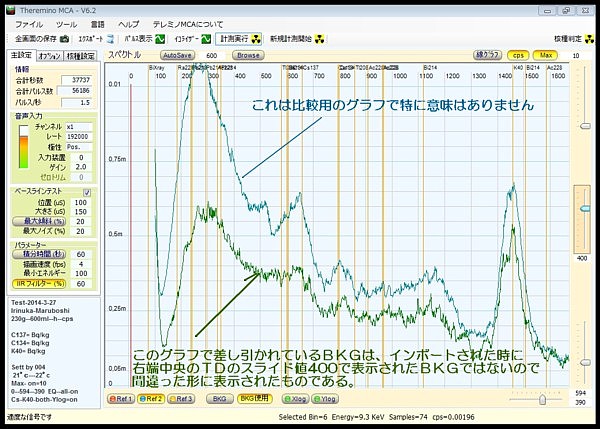Click the パルス/秒 value 1.5

pos(77,103)
